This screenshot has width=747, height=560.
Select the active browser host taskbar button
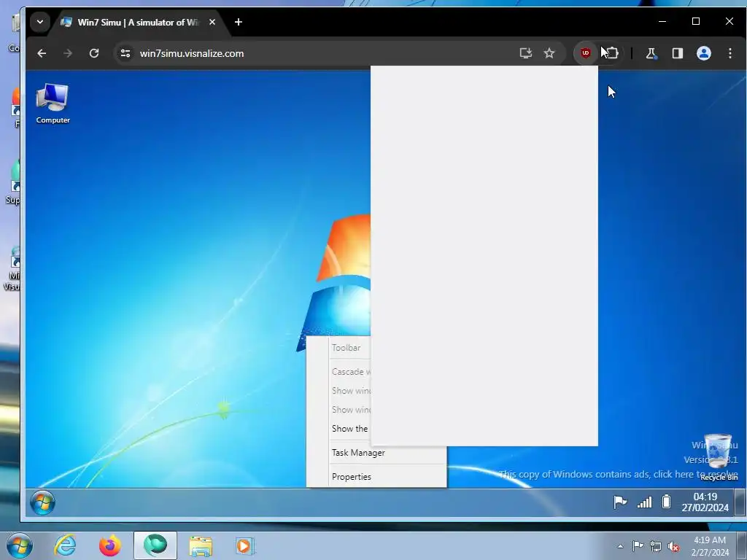(155, 545)
